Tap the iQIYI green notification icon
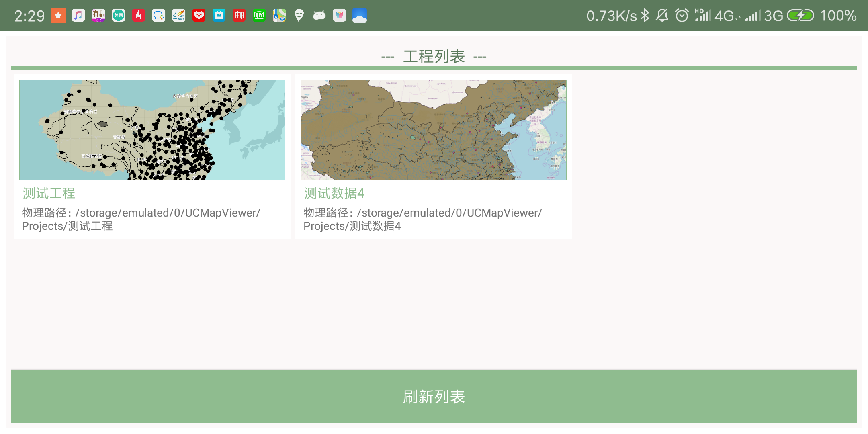Screen dimensions: 868x434 point(259,16)
